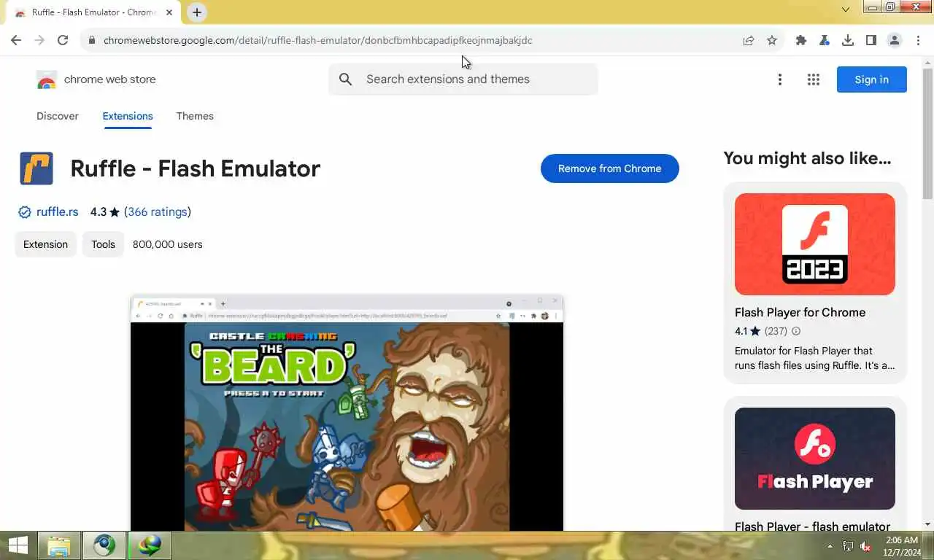This screenshot has width=934, height=560.
Task: Click the Chrome taskbar icon
Action: [x=104, y=545]
